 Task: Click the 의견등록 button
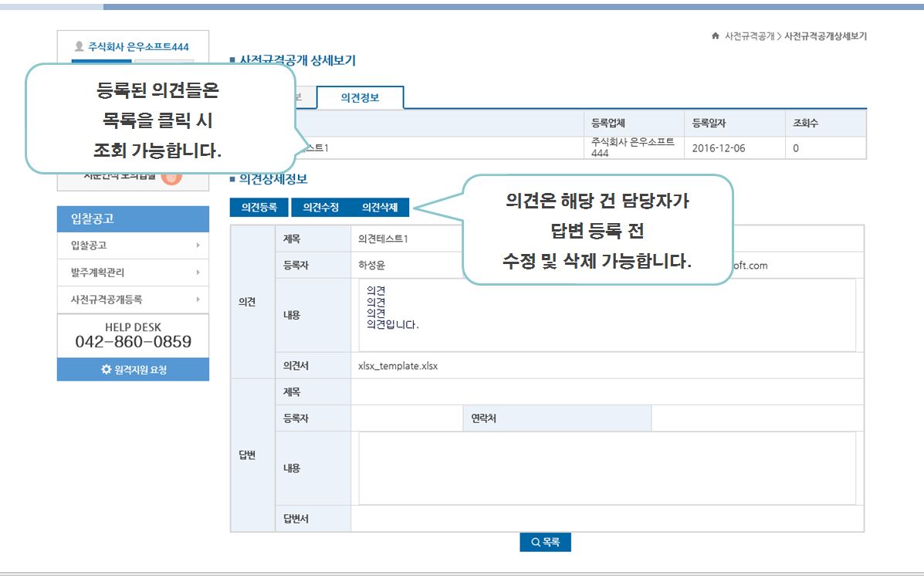coord(259,207)
